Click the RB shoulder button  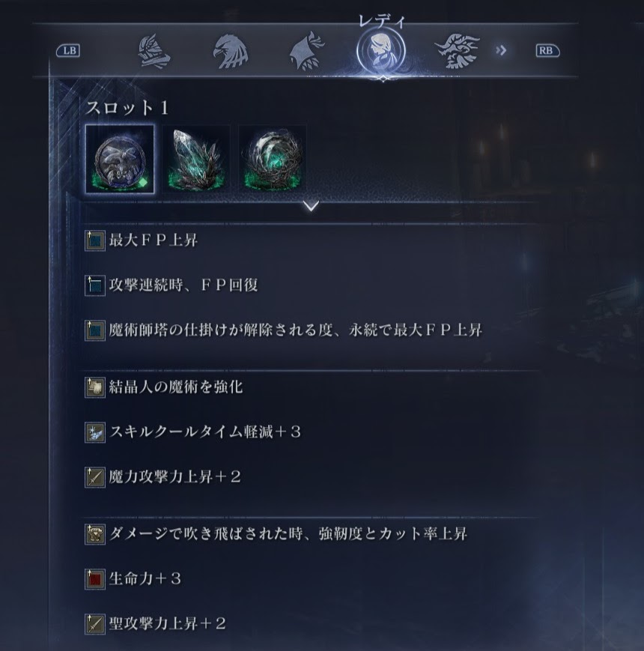(547, 51)
